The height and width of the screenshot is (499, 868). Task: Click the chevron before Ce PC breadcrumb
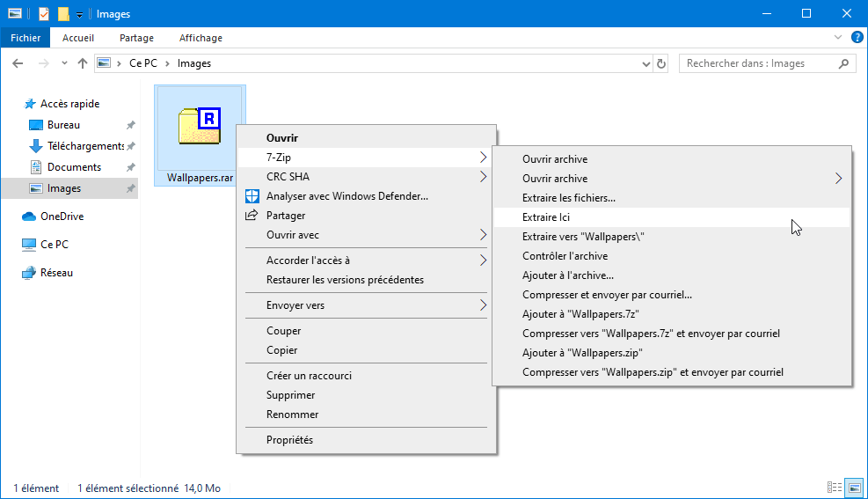[119, 63]
